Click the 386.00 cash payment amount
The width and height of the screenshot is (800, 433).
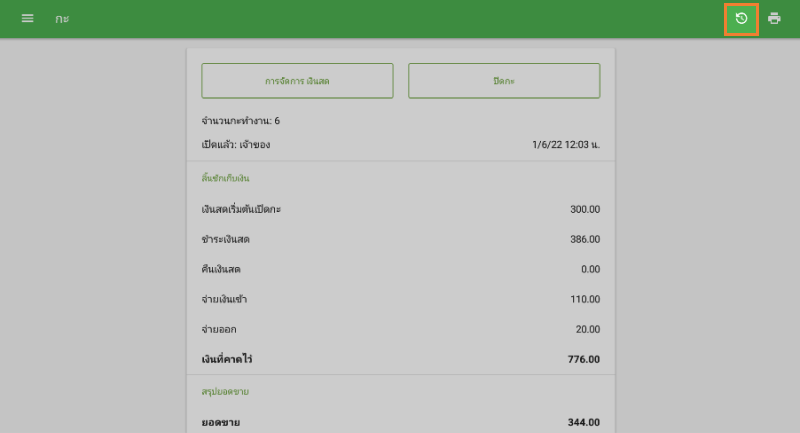point(584,239)
